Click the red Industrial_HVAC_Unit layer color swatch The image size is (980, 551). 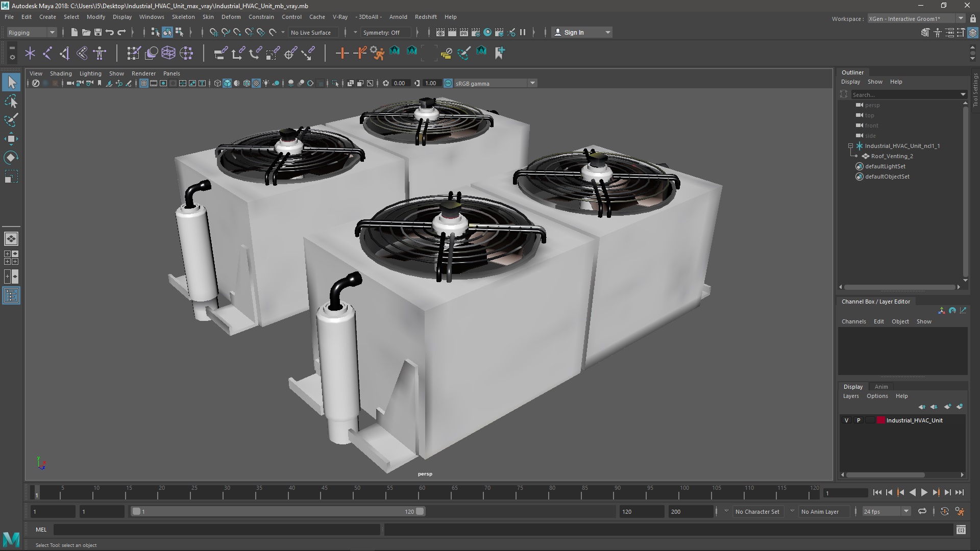[880, 420]
